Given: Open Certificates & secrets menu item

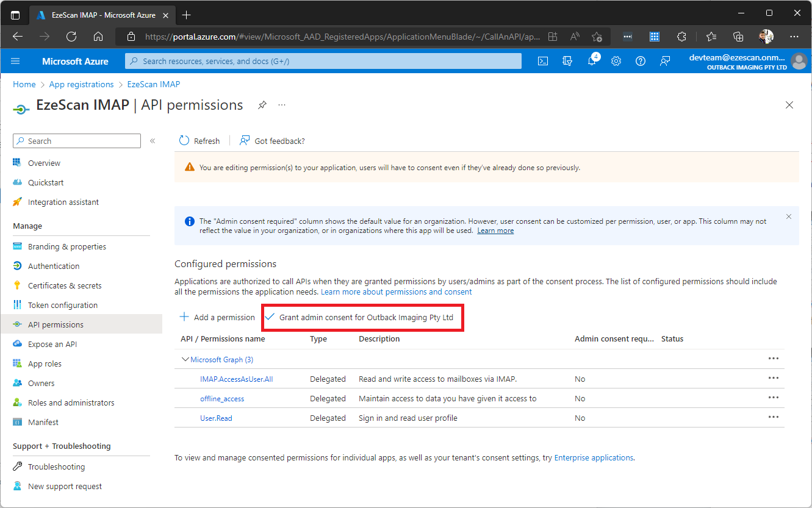Looking at the screenshot, I should tap(65, 285).
